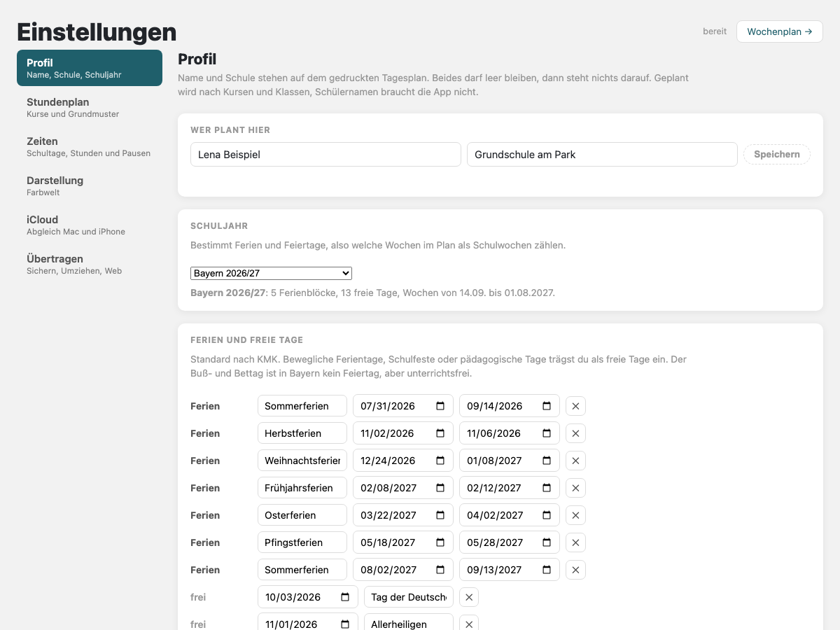Click the Speichern button
Screen dimensions: 840x630
777,155
